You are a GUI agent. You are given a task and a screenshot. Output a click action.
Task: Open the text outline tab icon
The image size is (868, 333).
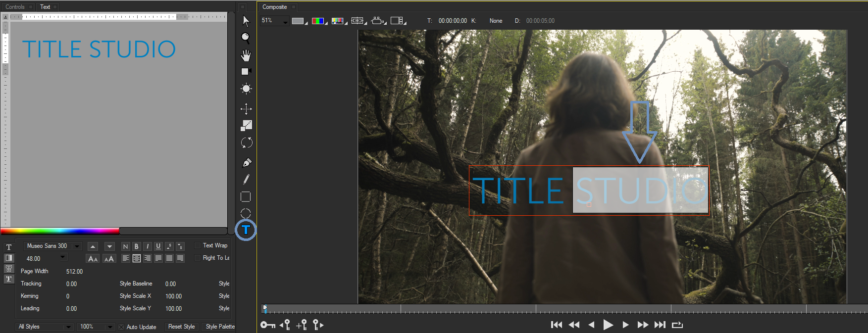(x=9, y=268)
